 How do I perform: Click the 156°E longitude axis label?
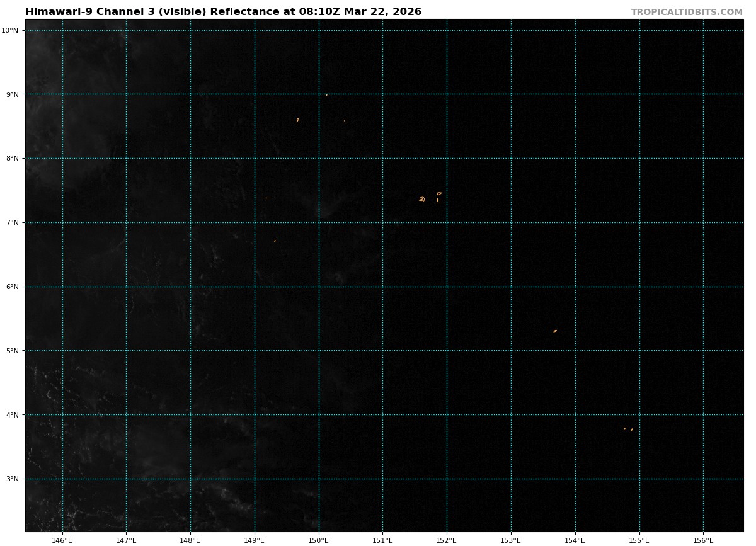[x=703, y=540]
